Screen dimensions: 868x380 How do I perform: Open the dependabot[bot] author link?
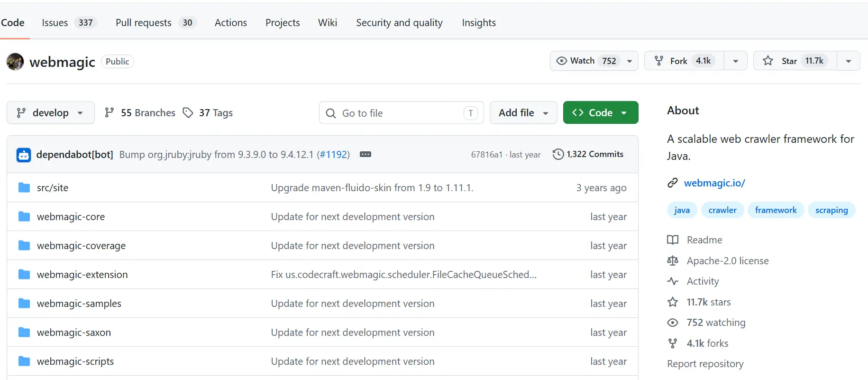pyautogui.click(x=74, y=155)
